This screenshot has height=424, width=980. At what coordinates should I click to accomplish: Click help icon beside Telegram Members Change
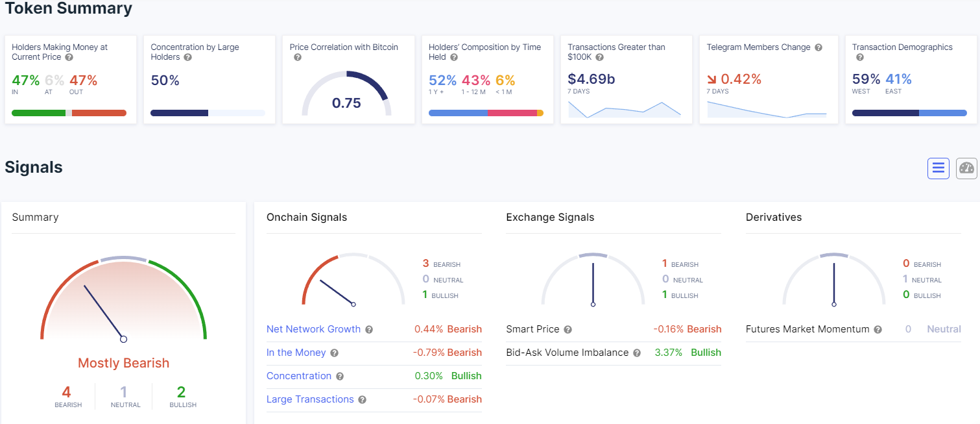coord(819,47)
